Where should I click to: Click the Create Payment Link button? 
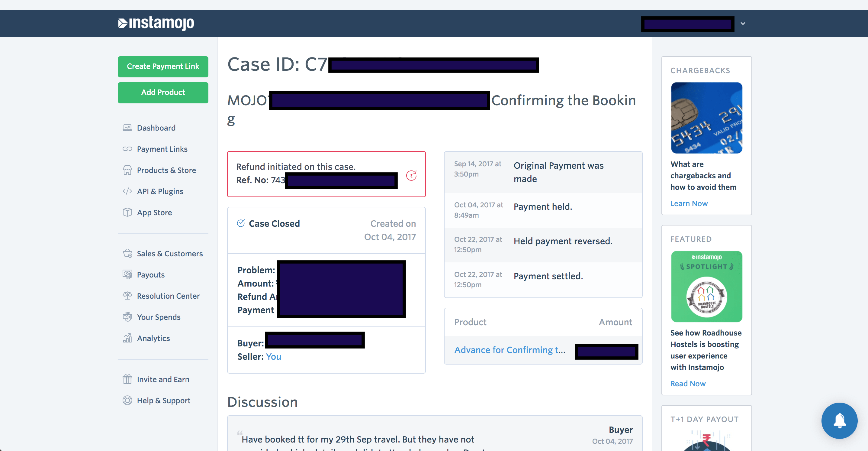163,67
